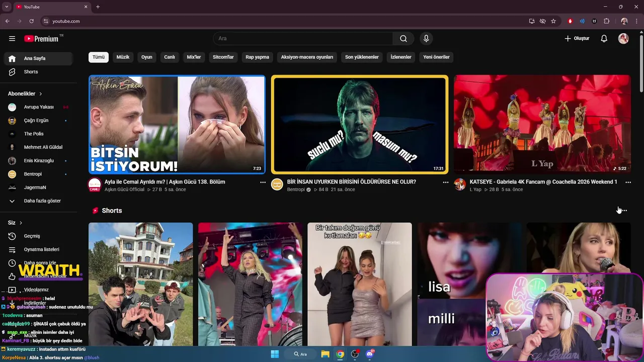Open JagermaN channel subscription
This screenshot has width=644, height=362.
click(x=38, y=188)
